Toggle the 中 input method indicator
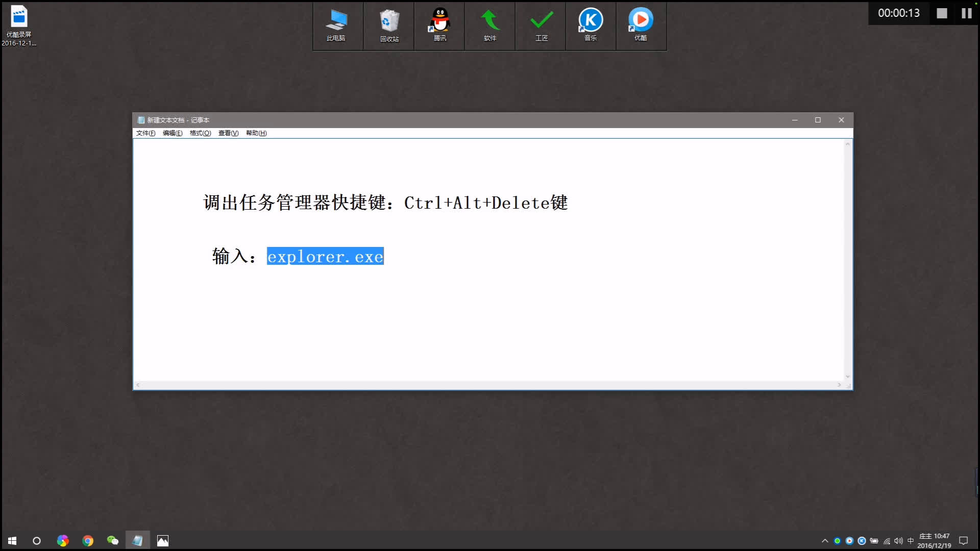 911,541
